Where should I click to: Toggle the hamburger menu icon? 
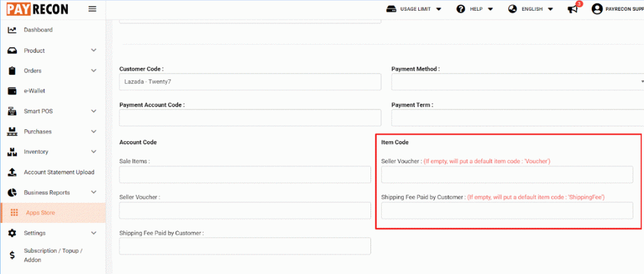tap(92, 9)
